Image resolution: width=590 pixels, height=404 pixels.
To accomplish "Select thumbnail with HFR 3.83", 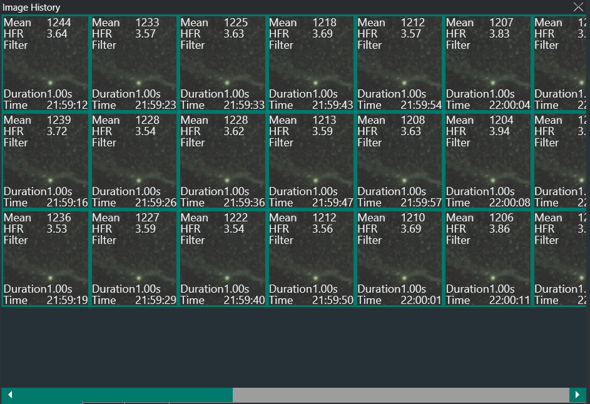I will [488, 63].
